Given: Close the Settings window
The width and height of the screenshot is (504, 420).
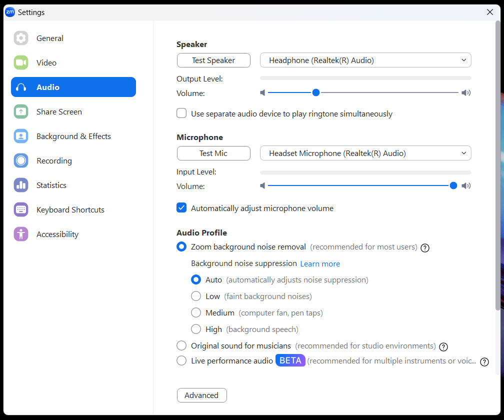Looking at the screenshot, I should point(490,12).
